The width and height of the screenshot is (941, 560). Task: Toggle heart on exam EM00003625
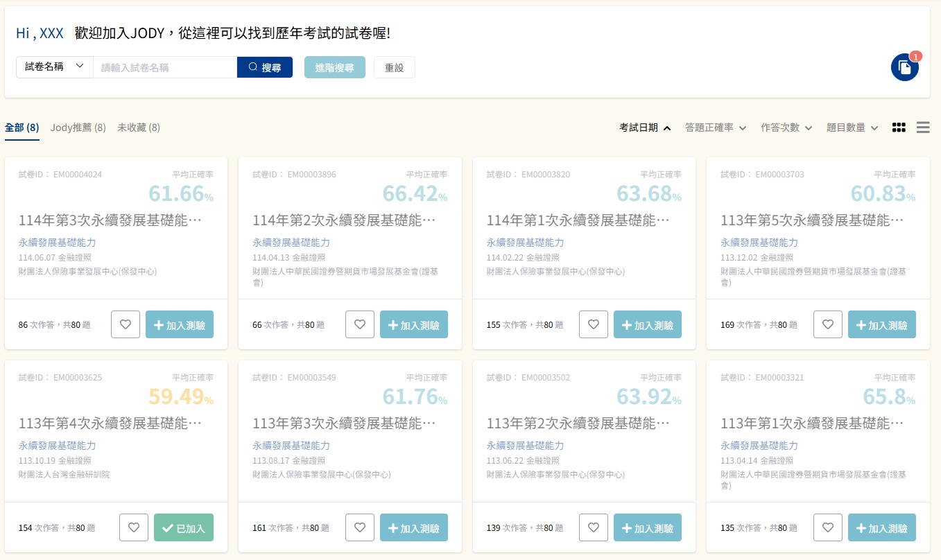tap(134, 527)
